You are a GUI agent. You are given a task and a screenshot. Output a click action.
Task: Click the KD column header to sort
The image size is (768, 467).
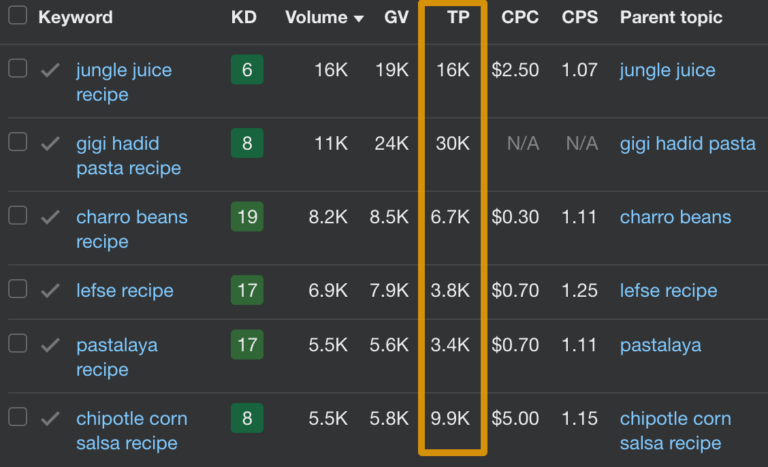pos(242,17)
